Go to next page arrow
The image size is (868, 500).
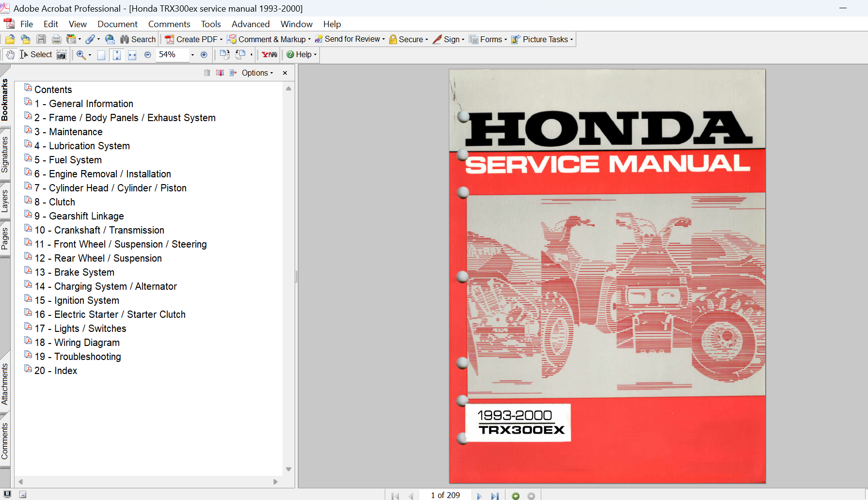479,496
